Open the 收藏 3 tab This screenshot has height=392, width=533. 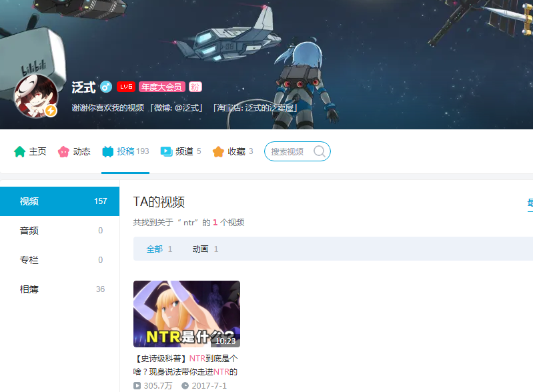click(233, 151)
